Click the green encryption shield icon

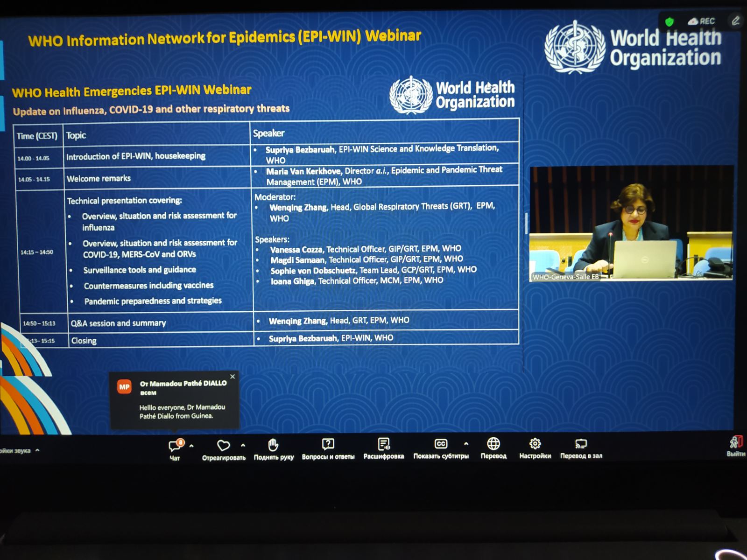669,22
